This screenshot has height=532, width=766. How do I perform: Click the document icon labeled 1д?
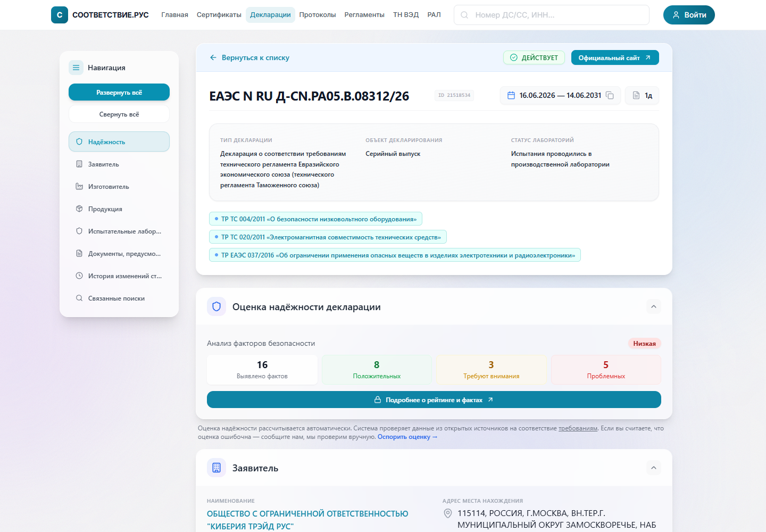(636, 95)
